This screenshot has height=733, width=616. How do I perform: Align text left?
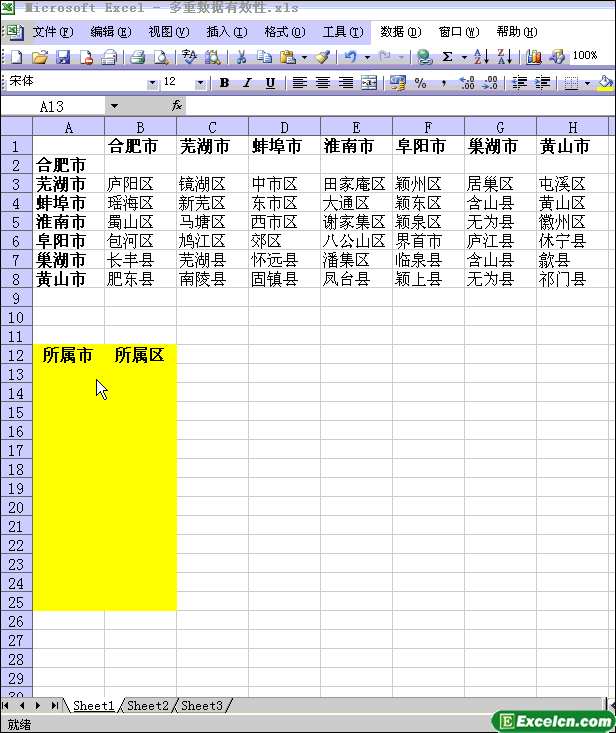[300, 83]
